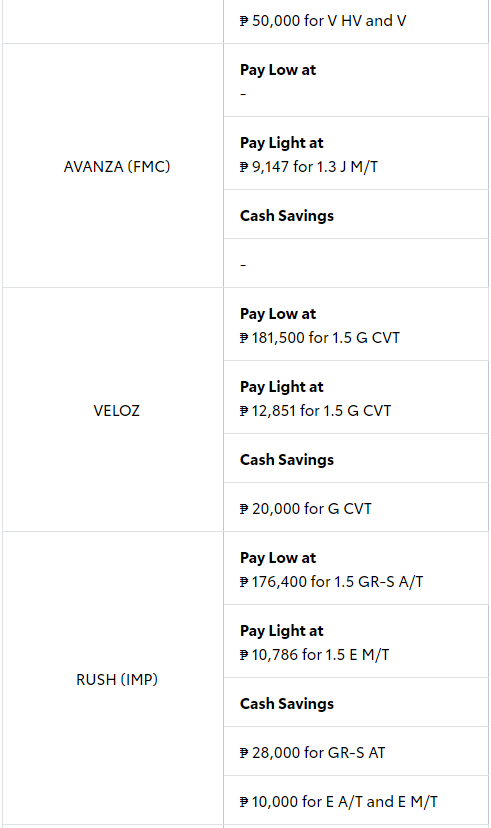
Task: Click Rush Pay Light ₱ 10,786 for 1.5 E M/T
Action: point(314,654)
